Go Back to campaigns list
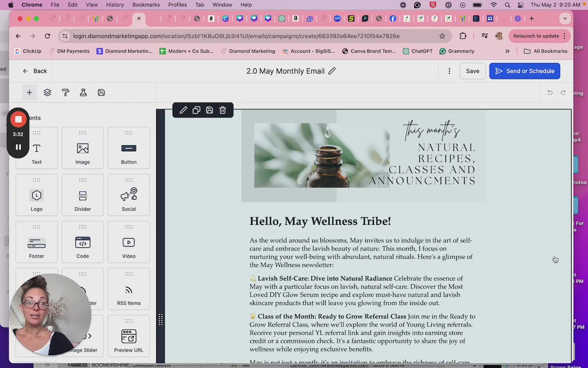 [x=35, y=71]
